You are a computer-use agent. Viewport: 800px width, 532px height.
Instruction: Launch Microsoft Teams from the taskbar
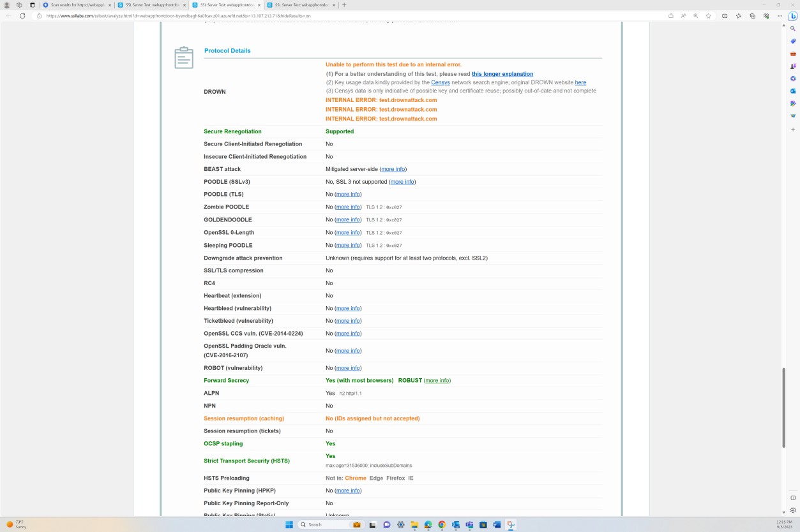click(x=469, y=524)
